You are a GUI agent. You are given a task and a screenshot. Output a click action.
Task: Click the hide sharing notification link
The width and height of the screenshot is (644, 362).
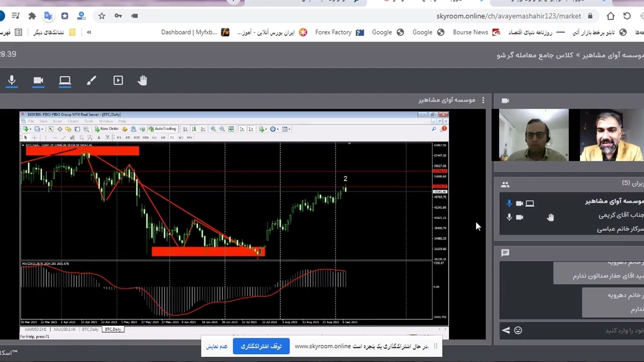[x=217, y=346]
